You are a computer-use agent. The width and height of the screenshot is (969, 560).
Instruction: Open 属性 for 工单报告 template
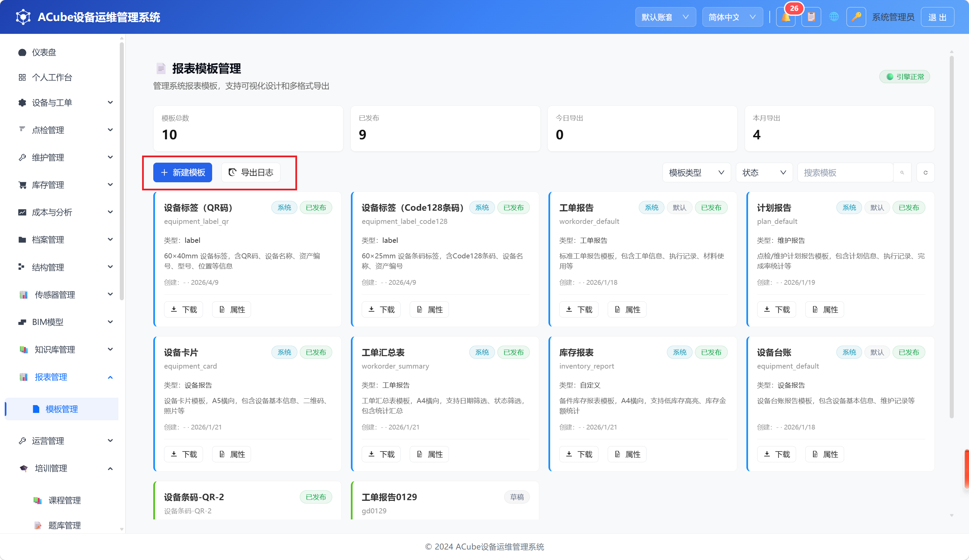point(627,309)
